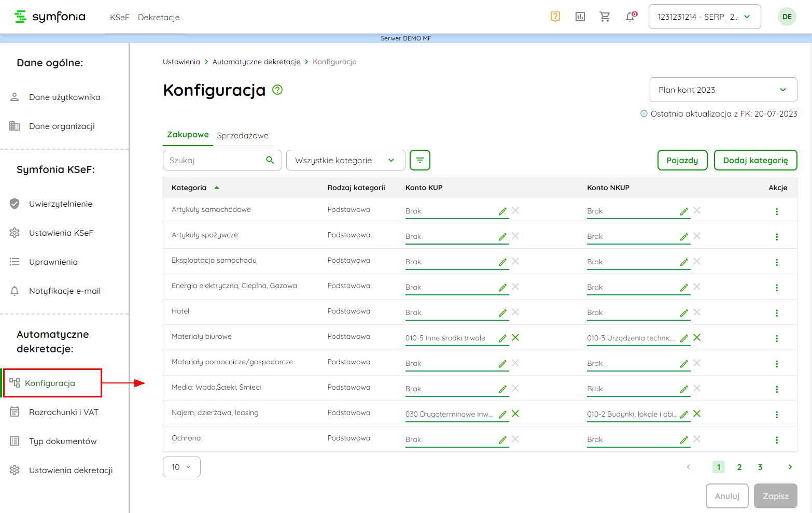Image resolution: width=812 pixels, height=513 pixels.
Task: Edit Konto NKUP for Hotel row
Action: pos(684,312)
